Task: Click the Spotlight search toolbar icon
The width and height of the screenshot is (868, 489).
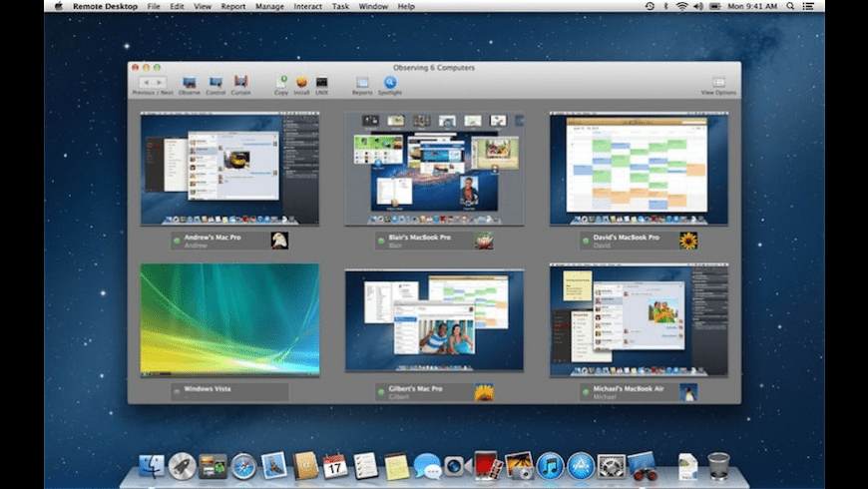Action: [x=390, y=82]
